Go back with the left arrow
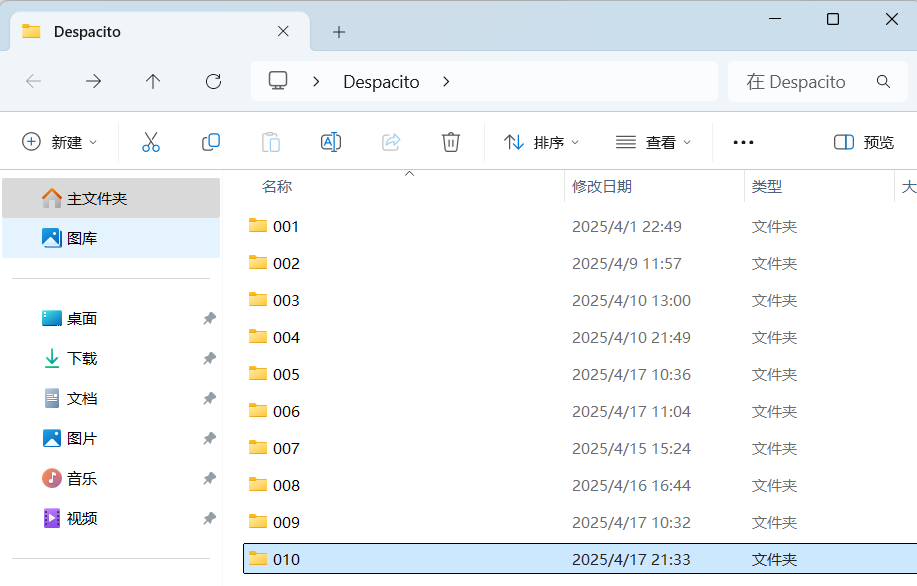This screenshot has width=917, height=586. click(x=34, y=81)
